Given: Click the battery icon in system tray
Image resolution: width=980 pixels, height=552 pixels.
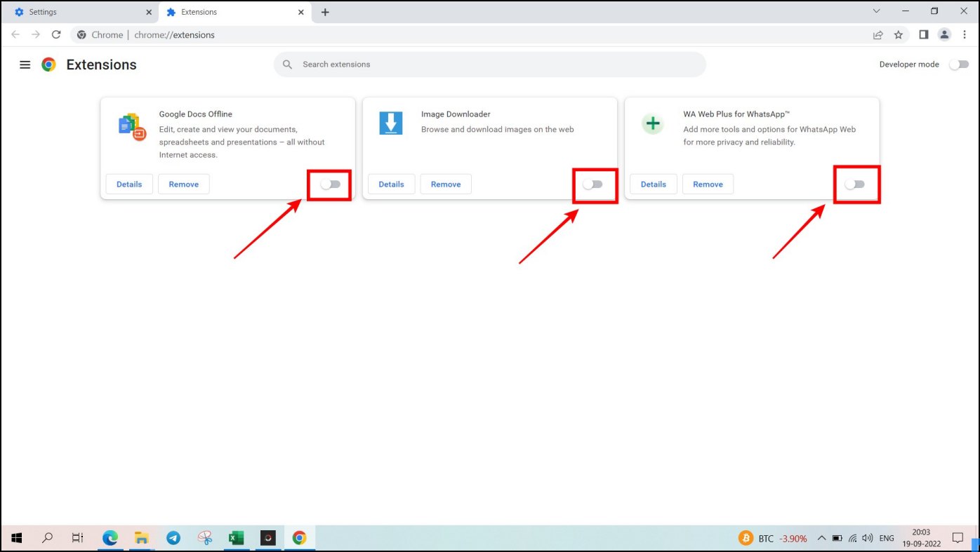Looking at the screenshot, I should coord(837,538).
